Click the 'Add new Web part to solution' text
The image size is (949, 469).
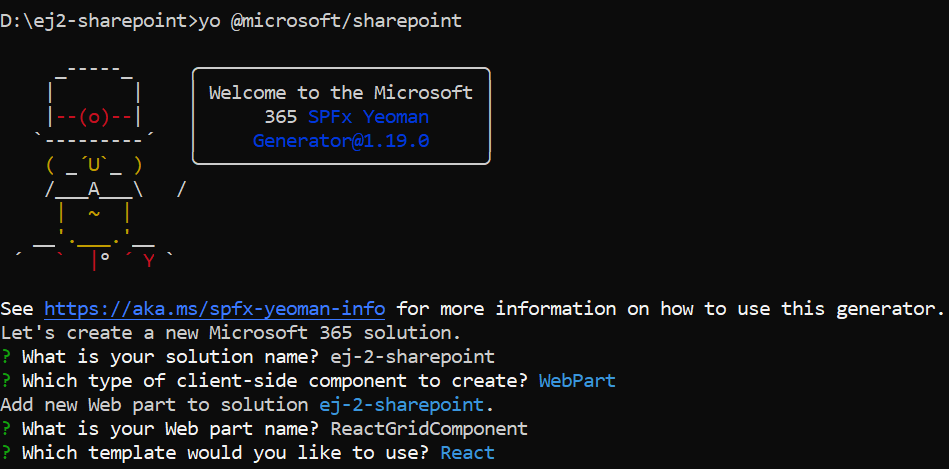(x=154, y=405)
